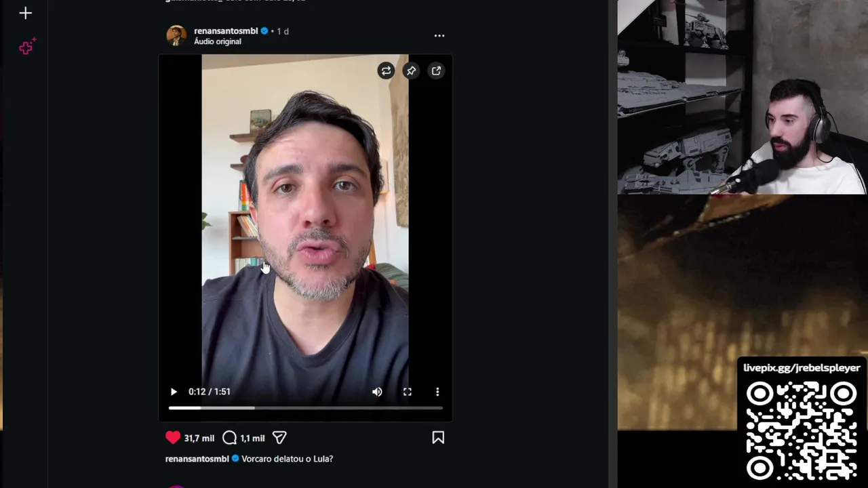868x488 pixels.
Task: Click renansantosmbl profile avatar
Action: click(176, 35)
